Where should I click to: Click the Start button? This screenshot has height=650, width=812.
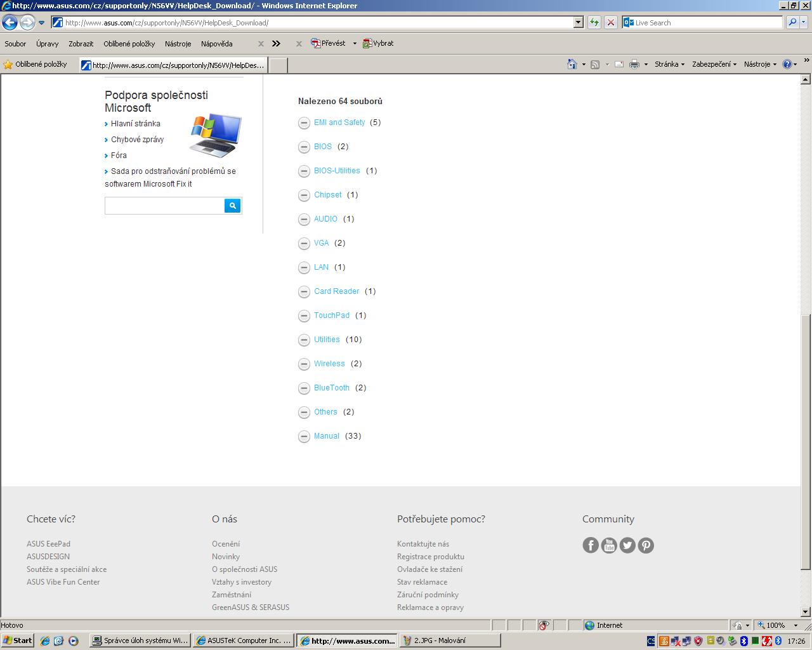pyautogui.click(x=17, y=640)
